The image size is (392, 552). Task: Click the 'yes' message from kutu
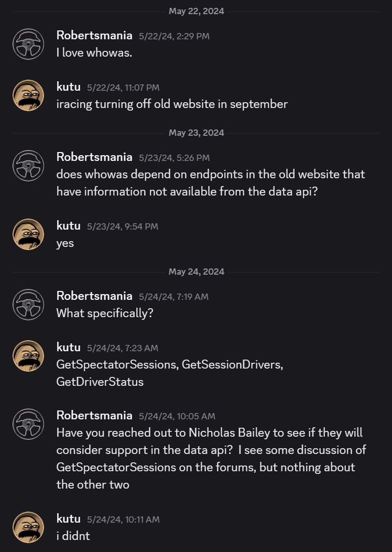[64, 243]
